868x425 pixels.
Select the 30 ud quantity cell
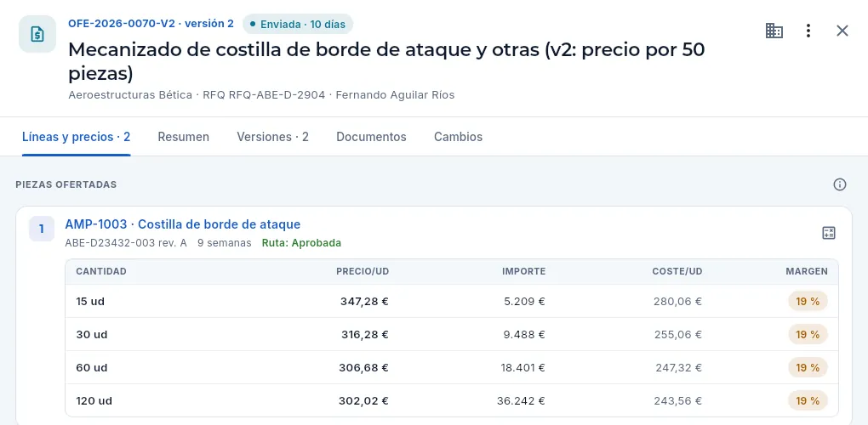91,335
